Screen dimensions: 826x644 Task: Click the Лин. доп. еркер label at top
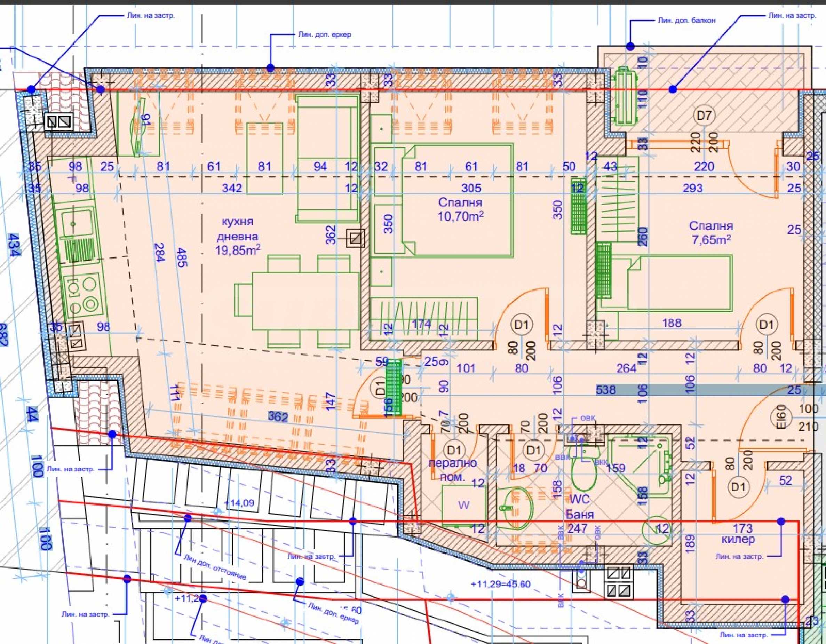pyautogui.click(x=324, y=34)
